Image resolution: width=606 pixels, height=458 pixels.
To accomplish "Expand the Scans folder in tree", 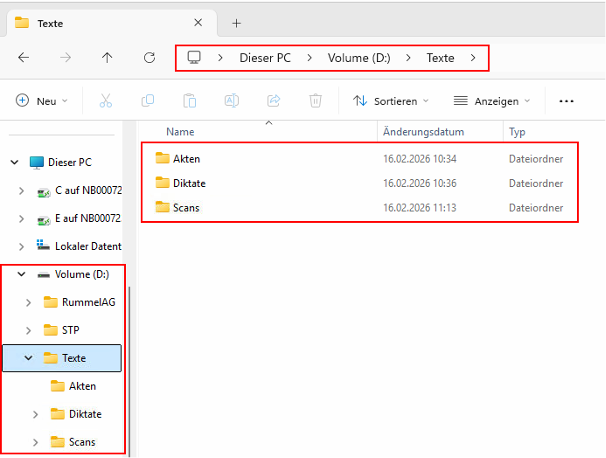I will coord(35,442).
